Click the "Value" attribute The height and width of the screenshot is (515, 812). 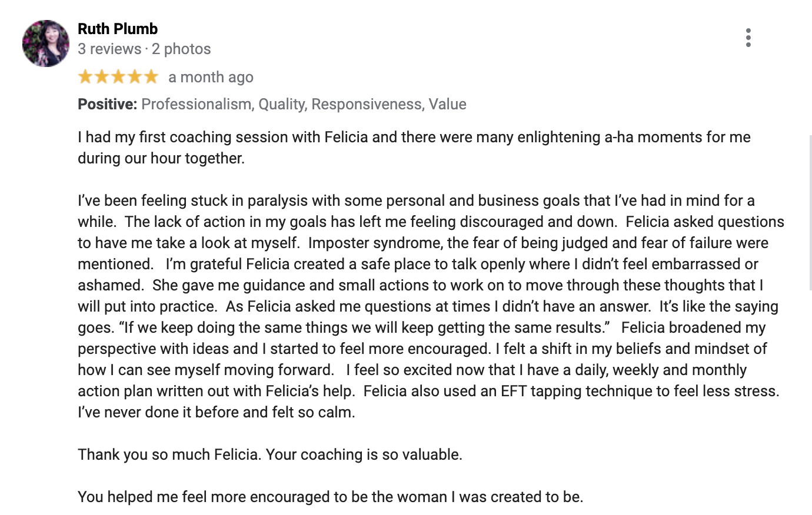coord(447,104)
